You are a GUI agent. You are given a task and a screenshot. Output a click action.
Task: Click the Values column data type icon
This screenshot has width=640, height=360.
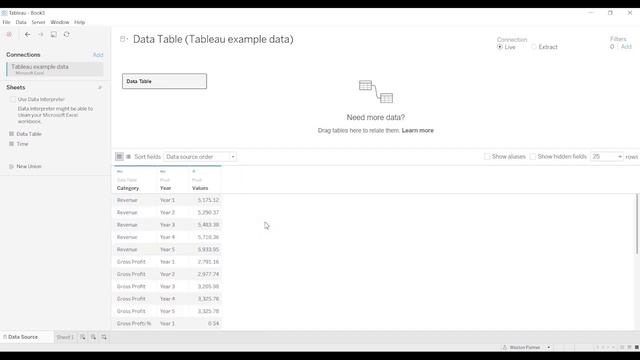[194, 171]
